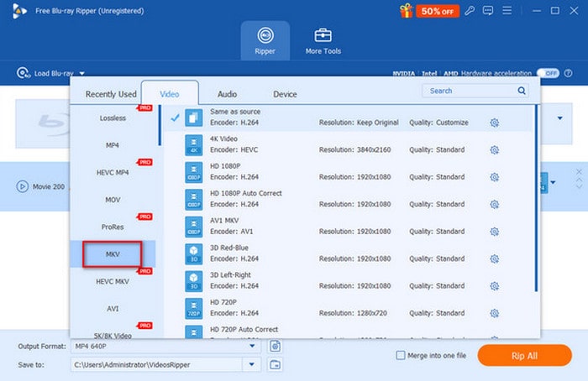Open the Save to path dropdown
This screenshot has height=381, width=588.
(x=252, y=364)
